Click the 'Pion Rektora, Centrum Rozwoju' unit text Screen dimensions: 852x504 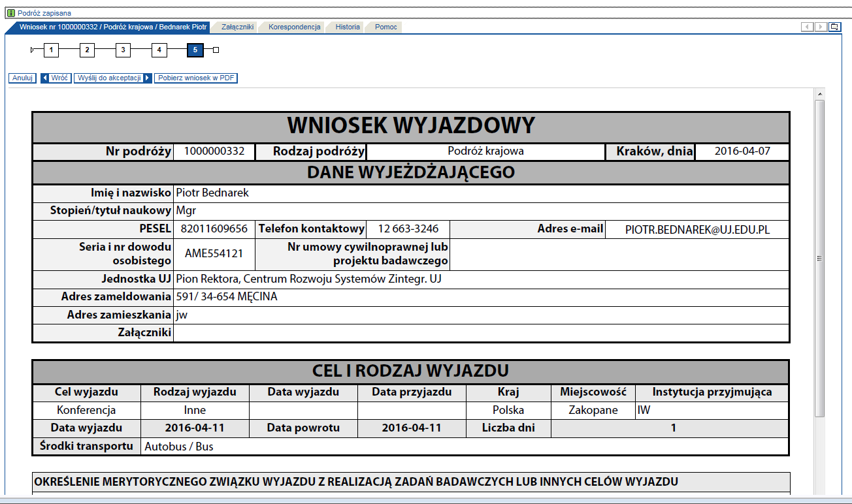309,279
